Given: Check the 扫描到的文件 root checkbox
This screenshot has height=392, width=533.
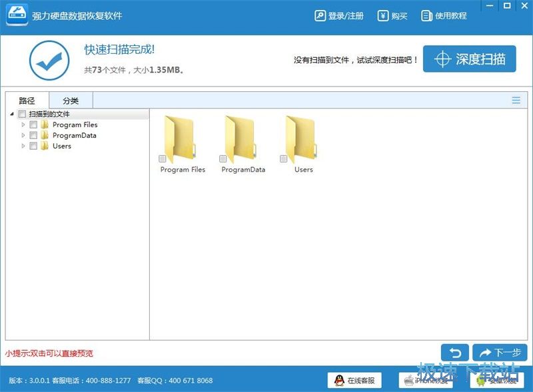Looking at the screenshot, I should tap(22, 114).
